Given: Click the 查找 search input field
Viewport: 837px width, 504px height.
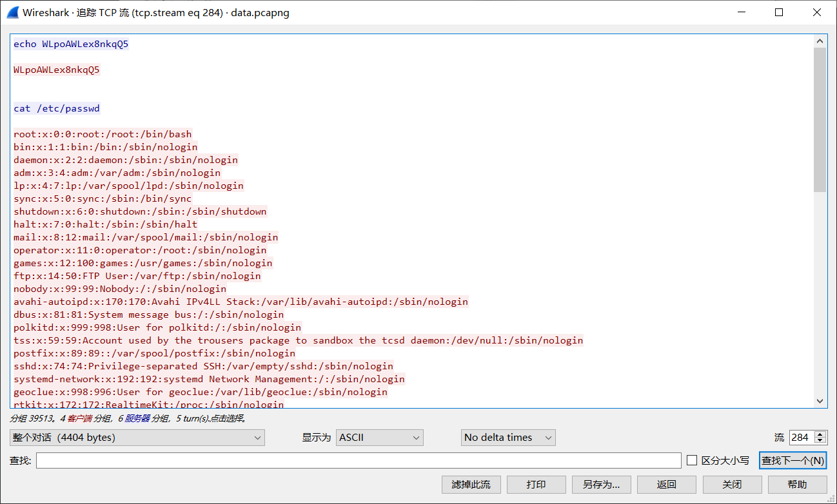Looking at the screenshot, I should pyautogui.click(x=359, y=460).
